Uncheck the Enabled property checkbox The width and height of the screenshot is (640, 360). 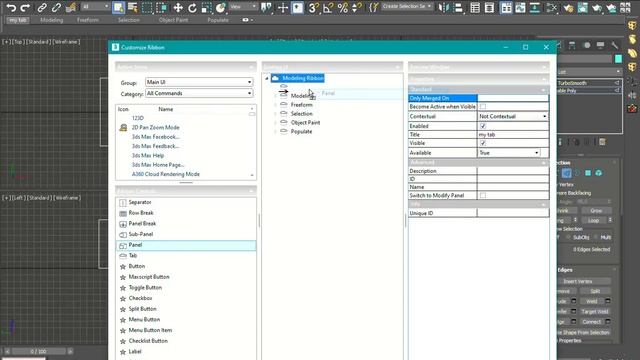[x=483, y=126]
